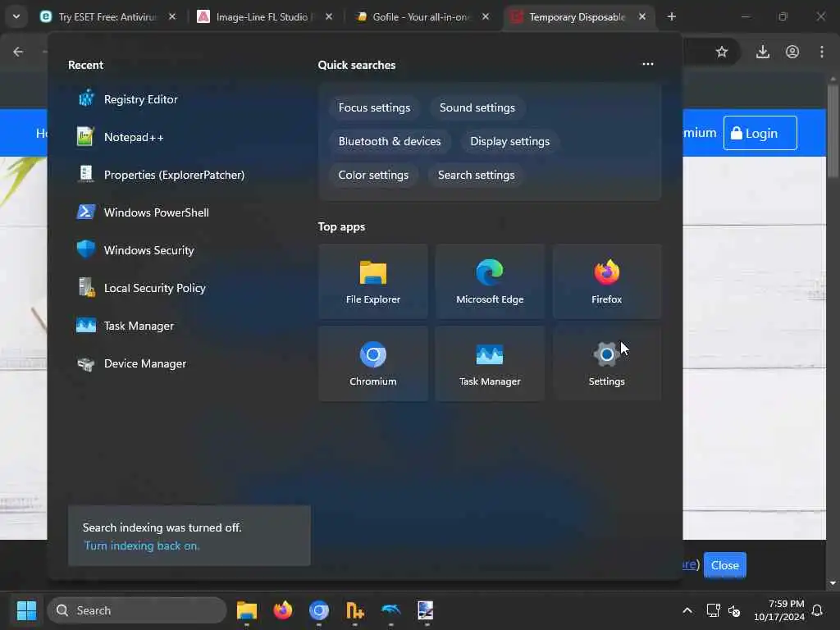Click the blue Close button
The image size is (840, 630).
pyautogui.click(x=724, y=565)
